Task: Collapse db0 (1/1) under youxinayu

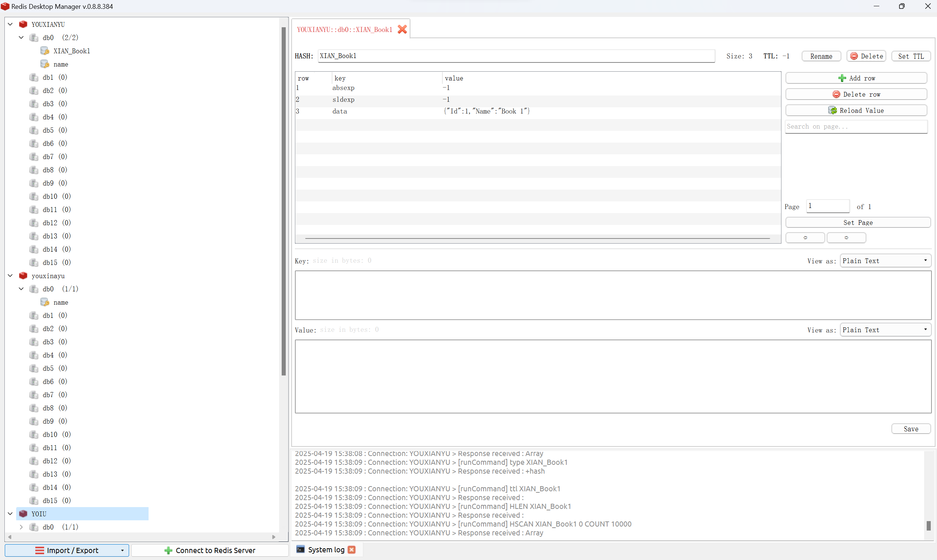Action: (x=21, y=289)
